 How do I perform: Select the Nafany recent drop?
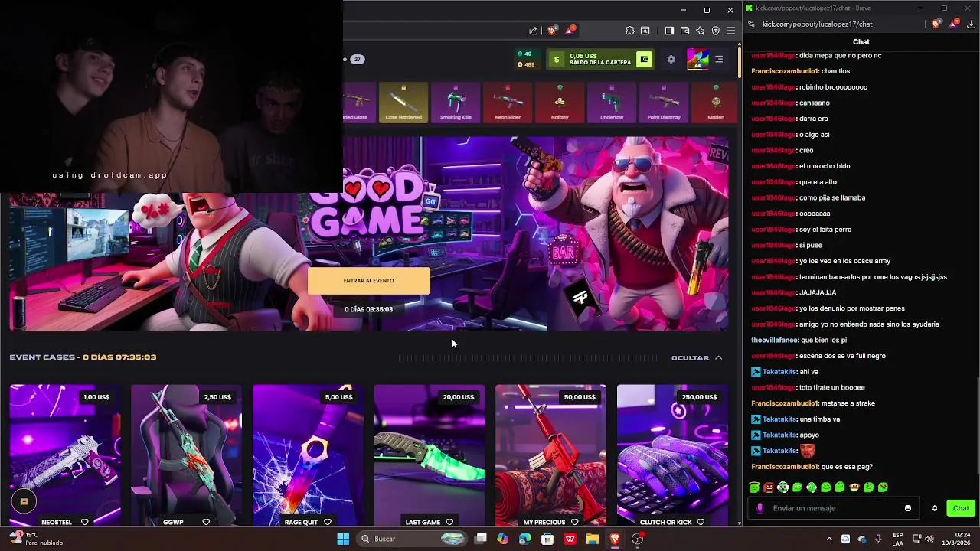[x=560, y=103]
